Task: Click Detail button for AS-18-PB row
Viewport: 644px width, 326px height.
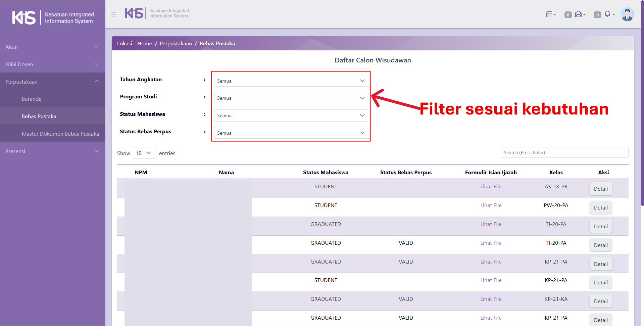Action: 600,189
